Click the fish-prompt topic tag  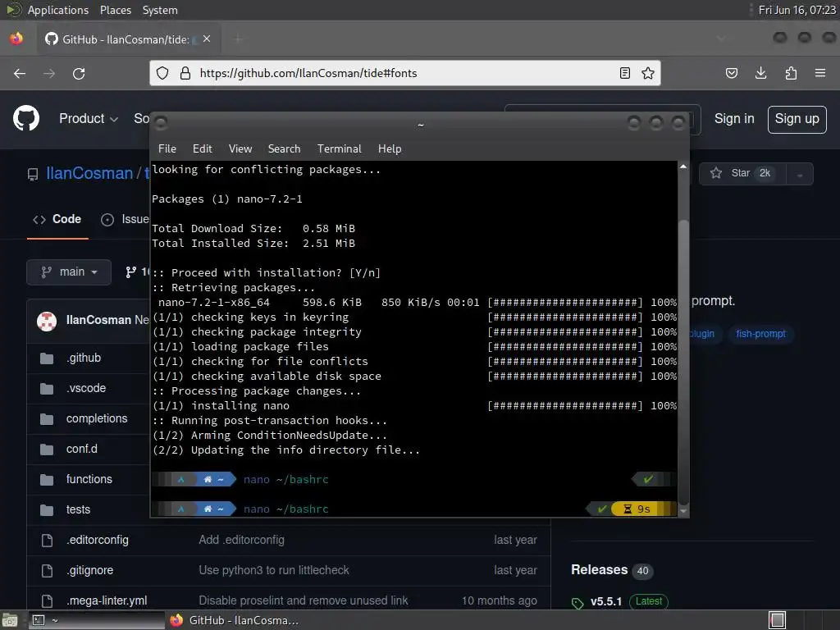click(760, 335)
